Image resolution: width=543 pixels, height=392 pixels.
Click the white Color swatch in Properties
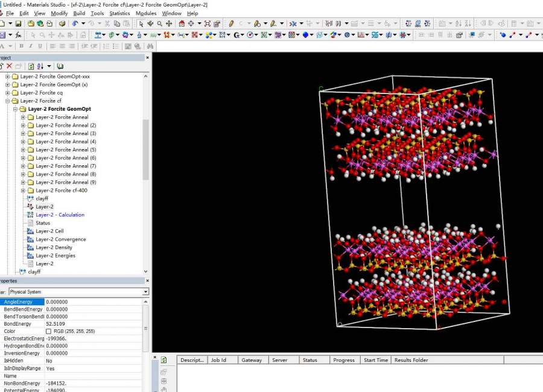[x=49, y=332]
